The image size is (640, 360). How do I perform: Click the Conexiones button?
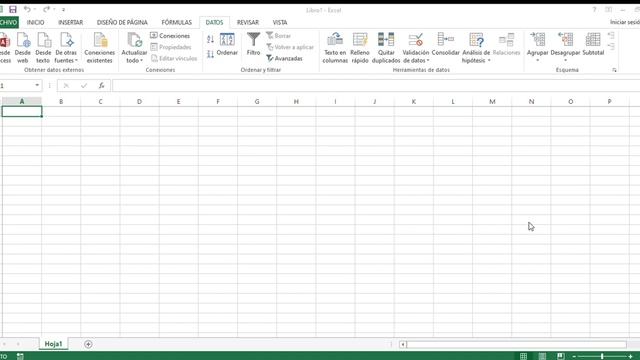[170, 36]
